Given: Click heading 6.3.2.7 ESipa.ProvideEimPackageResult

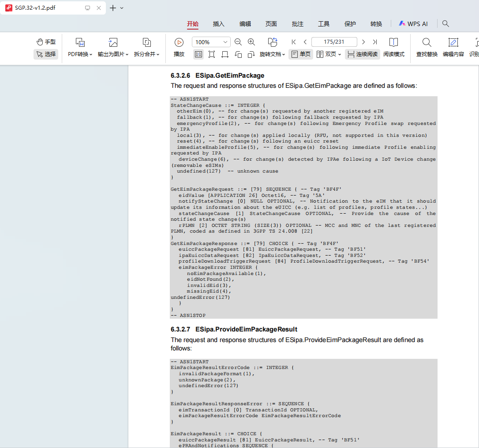Looking at the screenshot, I should (234, 329).
